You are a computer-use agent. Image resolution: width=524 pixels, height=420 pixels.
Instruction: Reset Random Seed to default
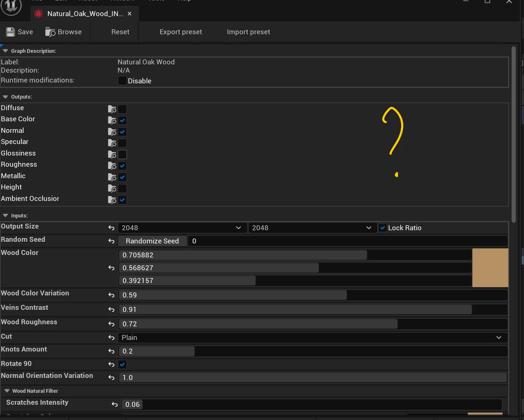click(x=111, y=241)
